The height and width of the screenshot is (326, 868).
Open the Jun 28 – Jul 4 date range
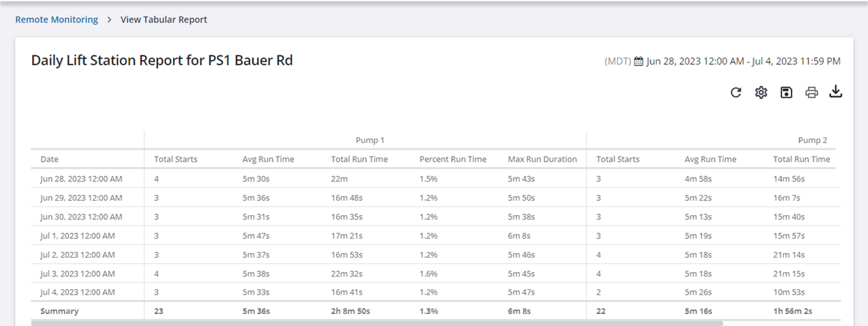(x=743, y=61)
